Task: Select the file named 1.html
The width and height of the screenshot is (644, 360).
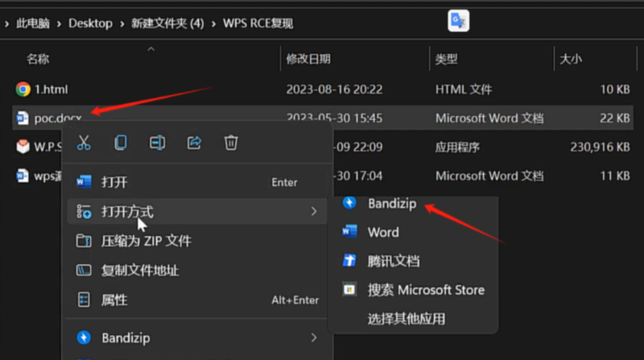Action: click(51, 89)
